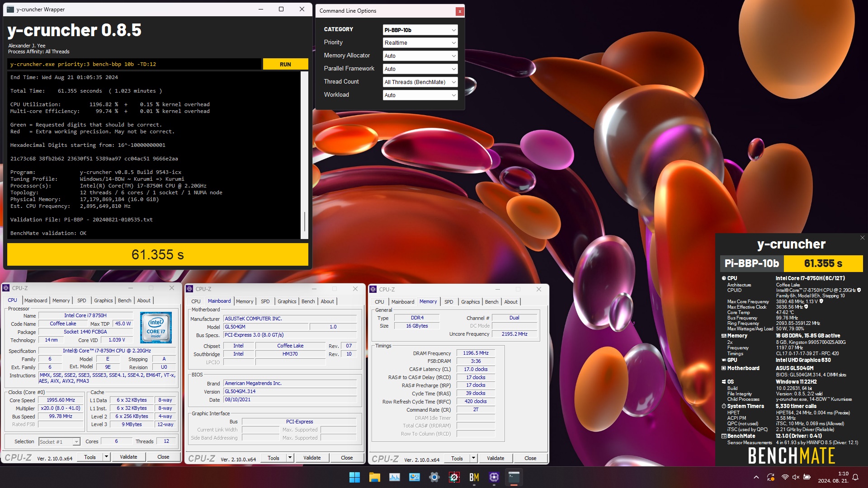Open the Windows Start menu

click(x=355, y=477)
